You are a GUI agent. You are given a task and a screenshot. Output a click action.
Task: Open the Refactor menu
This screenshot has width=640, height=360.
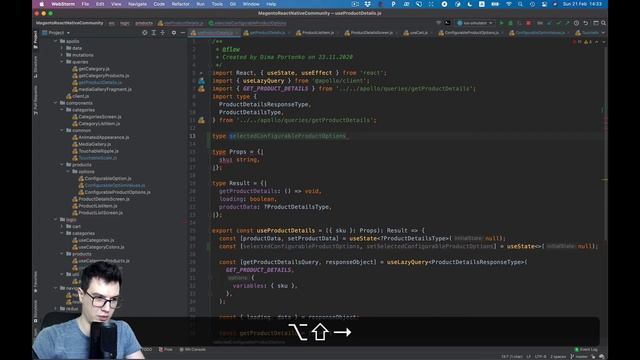tap(180, 4)
